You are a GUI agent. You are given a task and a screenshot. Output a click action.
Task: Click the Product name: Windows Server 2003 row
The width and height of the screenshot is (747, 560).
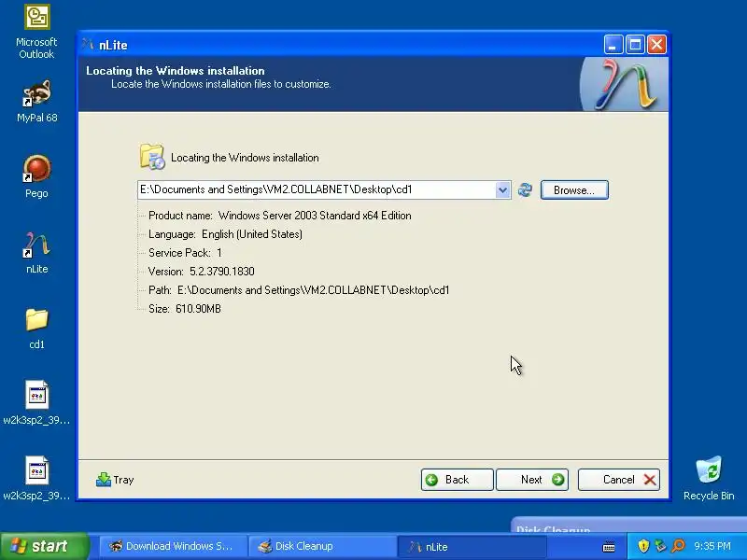tap(279, 216)
